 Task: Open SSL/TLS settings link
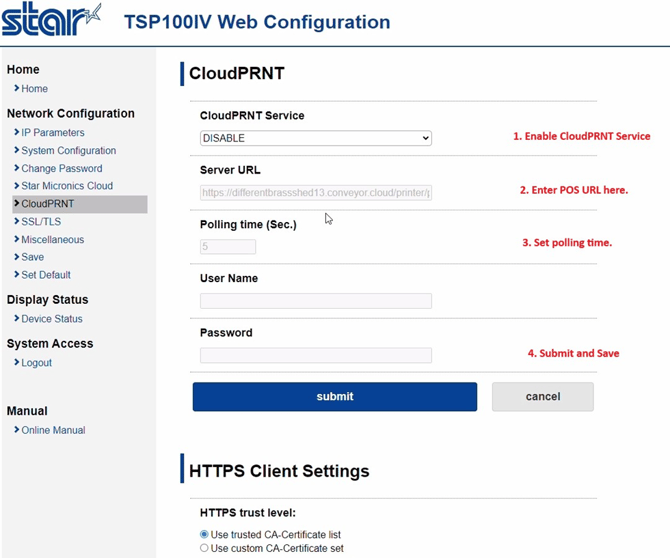(x=41, y=222)
